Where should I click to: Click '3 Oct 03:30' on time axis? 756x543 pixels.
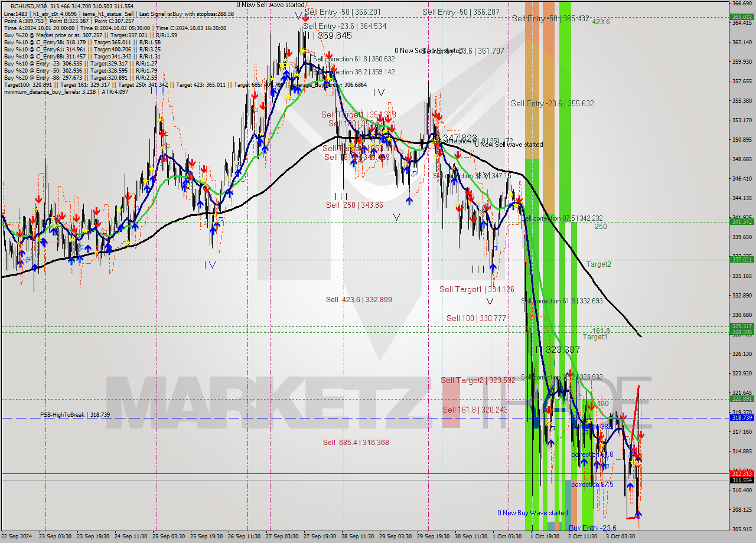pyautogui.click(x=620, y=537)
